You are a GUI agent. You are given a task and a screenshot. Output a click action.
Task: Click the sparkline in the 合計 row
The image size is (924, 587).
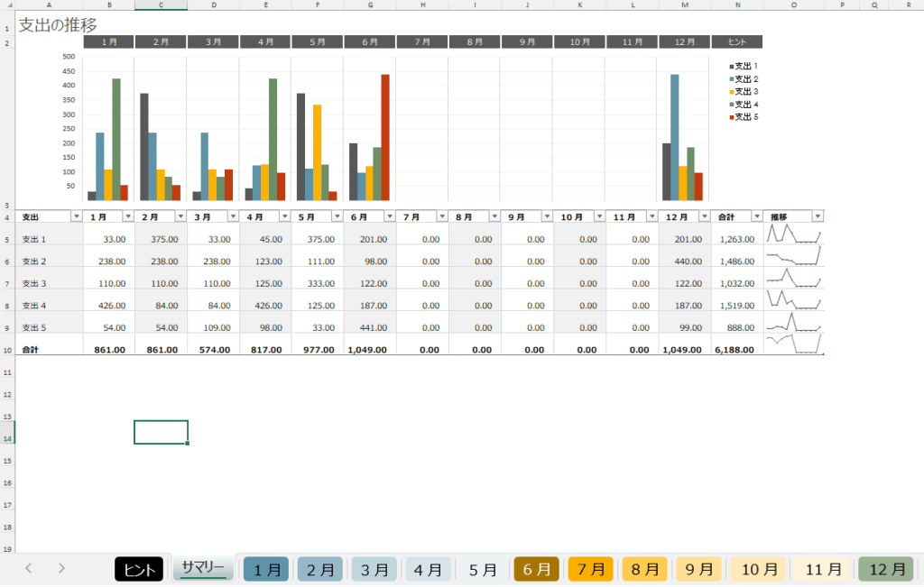793,344
